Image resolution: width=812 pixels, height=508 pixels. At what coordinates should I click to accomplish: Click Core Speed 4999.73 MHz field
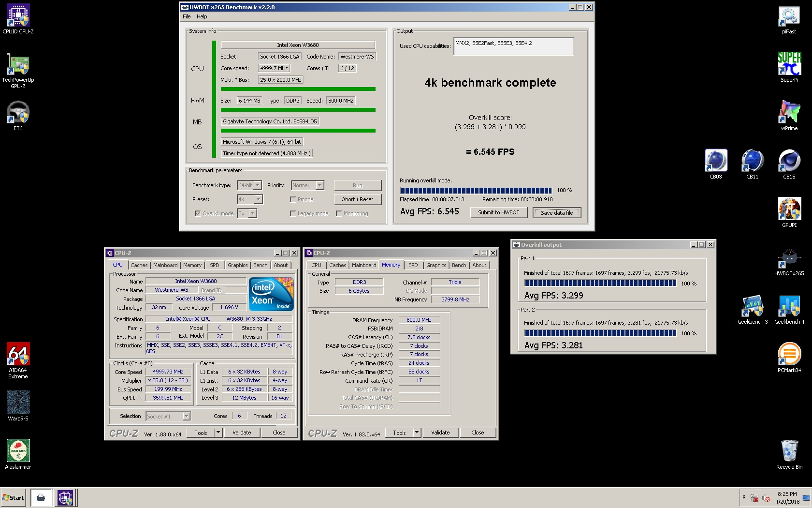tap(168, 372)
